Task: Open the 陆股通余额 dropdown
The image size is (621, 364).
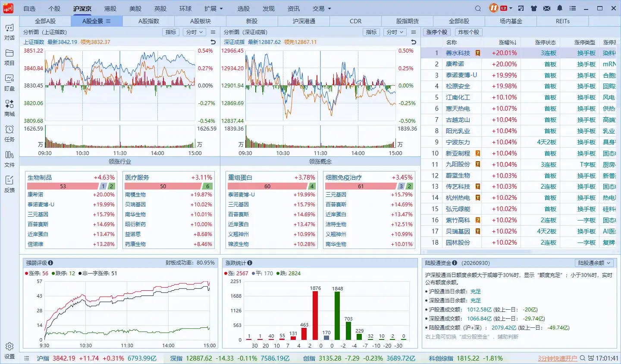Action: (594, 263)
